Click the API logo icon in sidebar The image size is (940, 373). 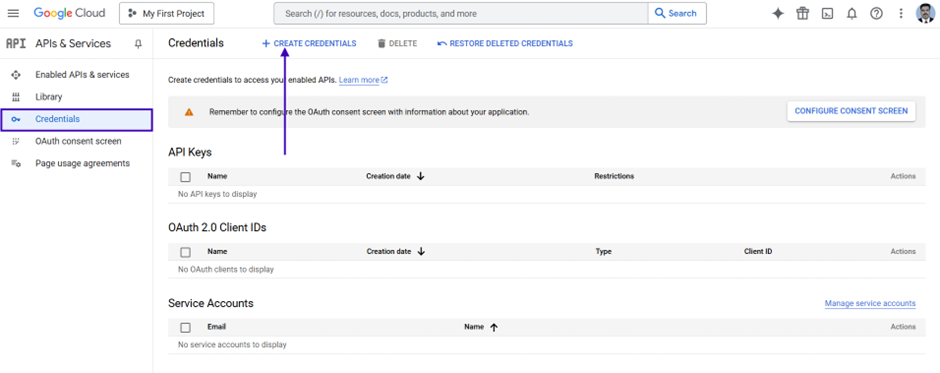coord(16,44)
